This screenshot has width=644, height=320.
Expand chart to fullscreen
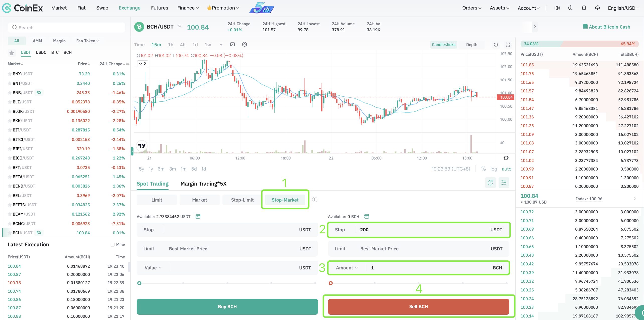[508, 45]
